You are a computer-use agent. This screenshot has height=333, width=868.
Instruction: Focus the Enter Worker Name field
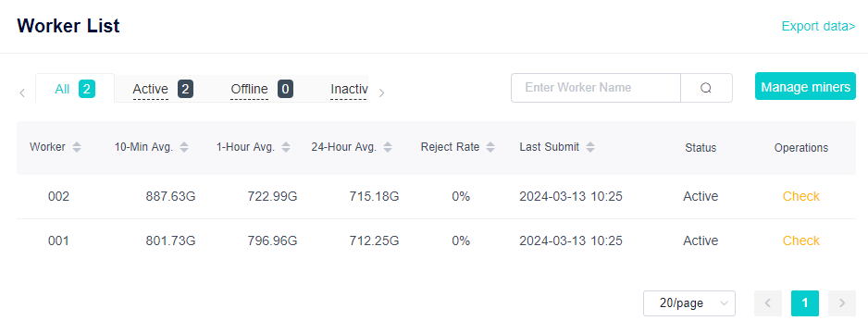(596, 88)
